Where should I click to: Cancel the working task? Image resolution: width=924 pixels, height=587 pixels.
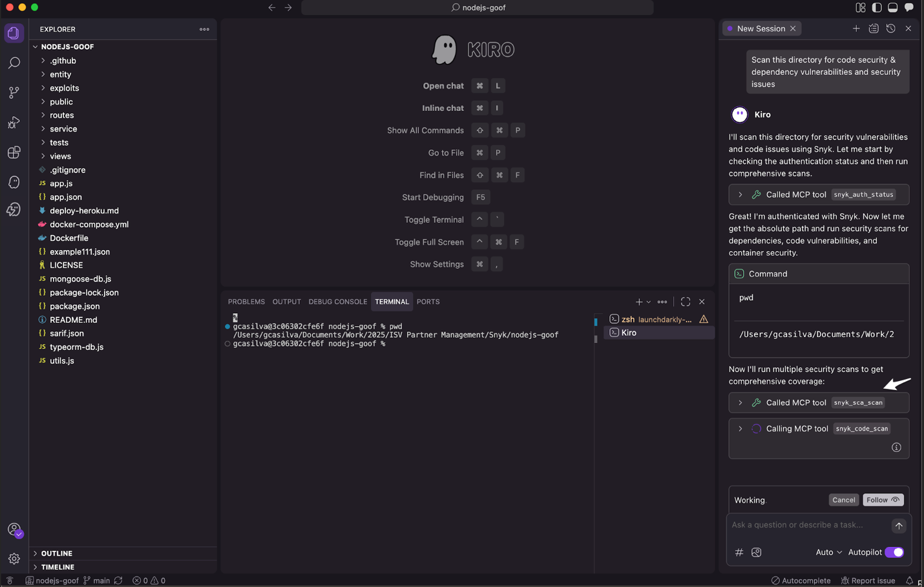(843, 500)
